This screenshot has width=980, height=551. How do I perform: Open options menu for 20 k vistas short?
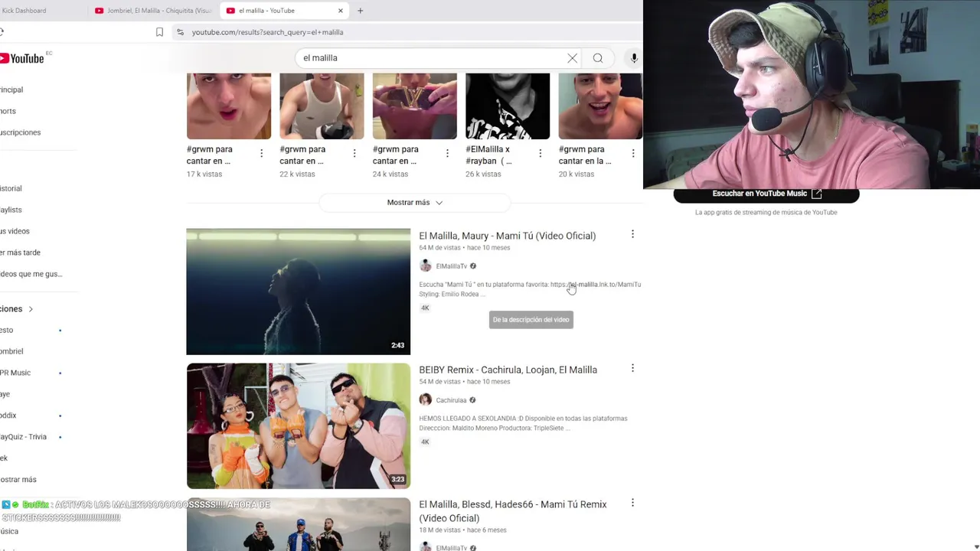pyautogui.click(x=632, y=154)
